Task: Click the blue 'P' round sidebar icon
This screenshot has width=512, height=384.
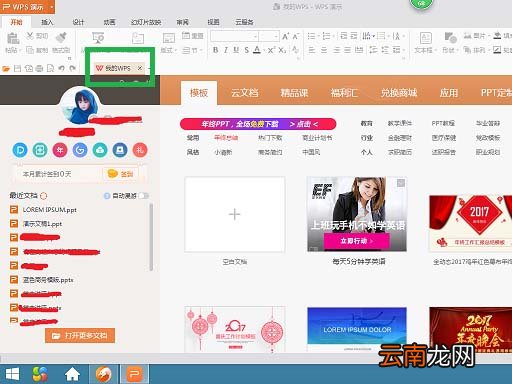Action: (x=20, y=150)
